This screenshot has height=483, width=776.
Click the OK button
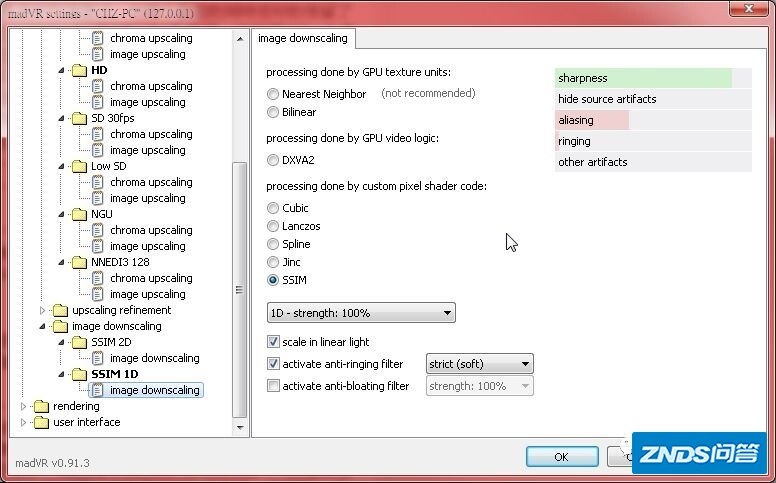click(562, 456)
